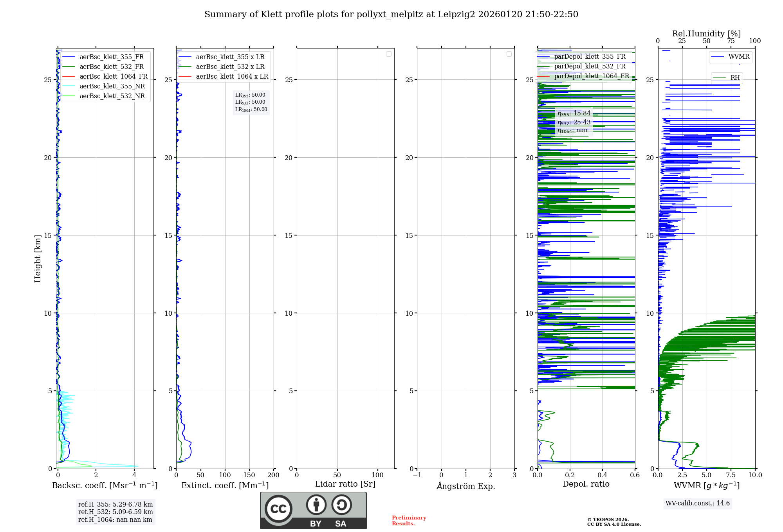Click the η532 25.43 annotation
The height and width of the screenshot is (532, 783).
click(574, 122)
